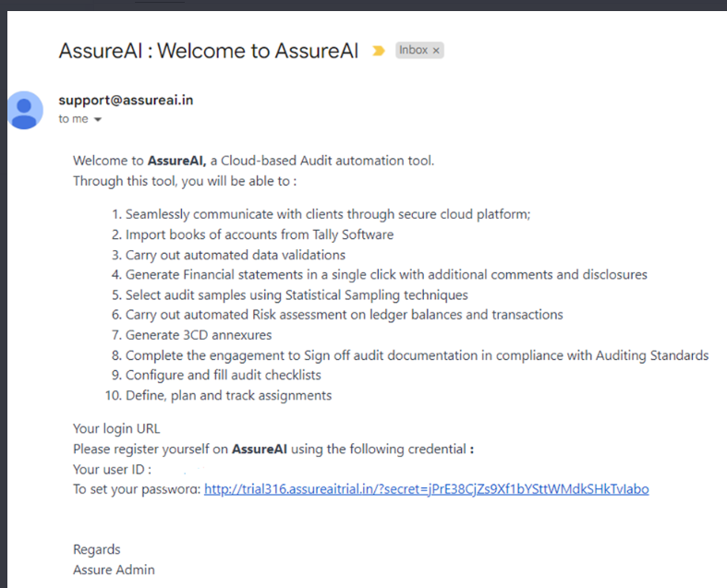Click the Inbox label chip
Viewport: 727px width, 588px height.
pyautogui.click(x=413, y=51)
